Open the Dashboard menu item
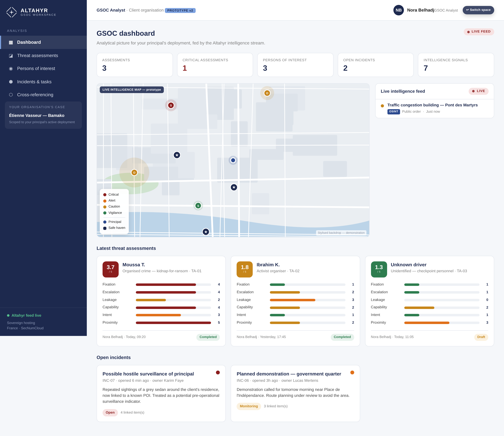This screenshot has height=436, width=504. 43,42
